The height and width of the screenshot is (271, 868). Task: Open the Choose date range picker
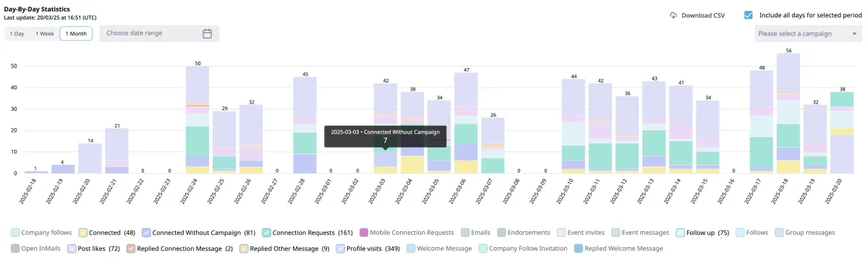159,33
